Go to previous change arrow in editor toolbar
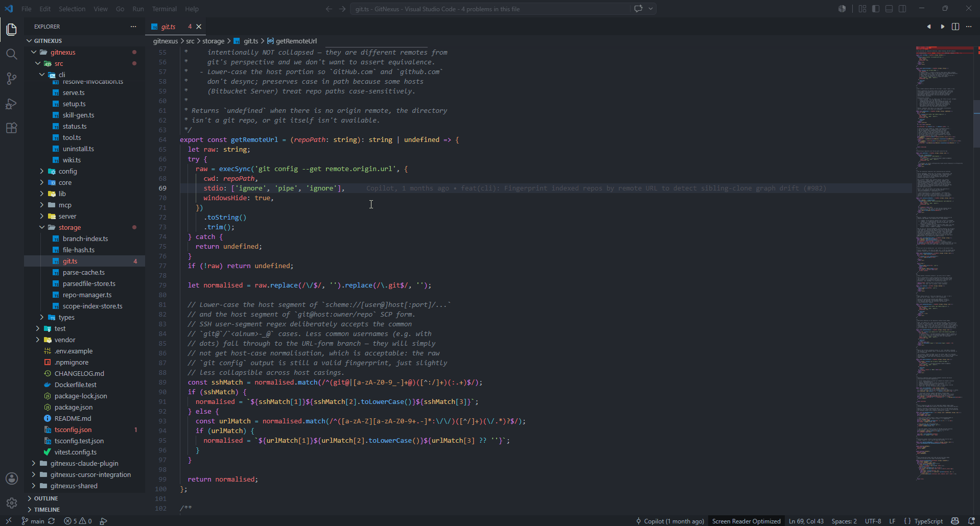This screenshot has width=980, height=526. pos(928,27)
